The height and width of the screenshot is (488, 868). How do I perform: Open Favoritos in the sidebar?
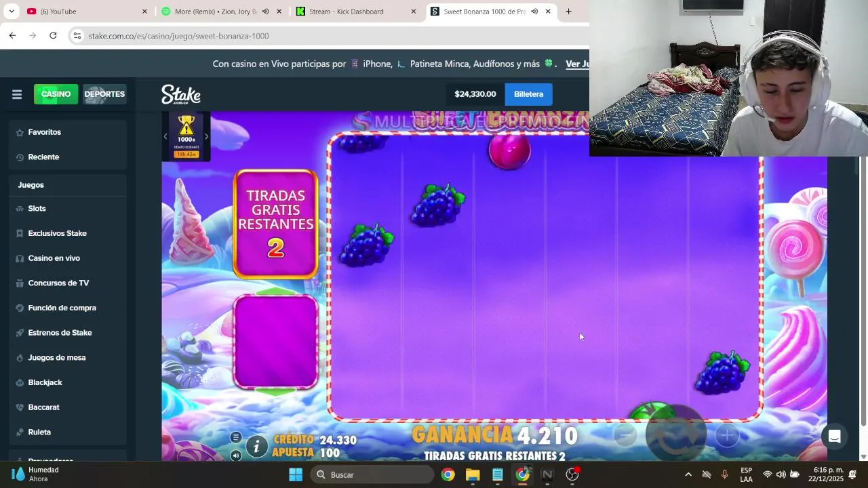(x=68, y=132)
